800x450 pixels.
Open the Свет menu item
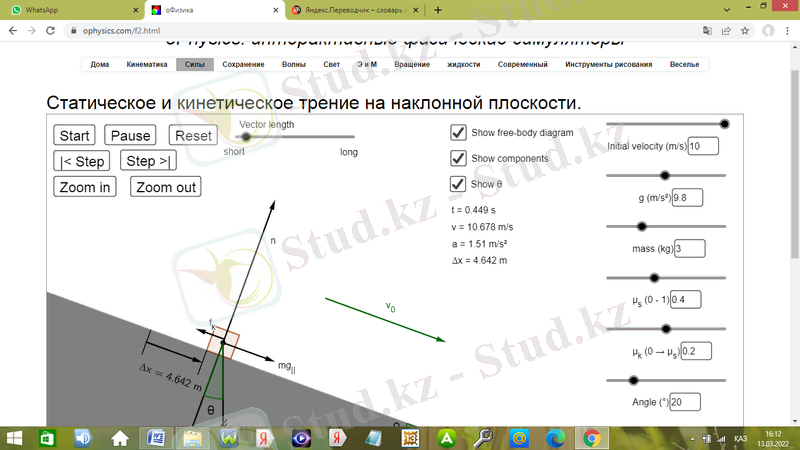point(332,64)
